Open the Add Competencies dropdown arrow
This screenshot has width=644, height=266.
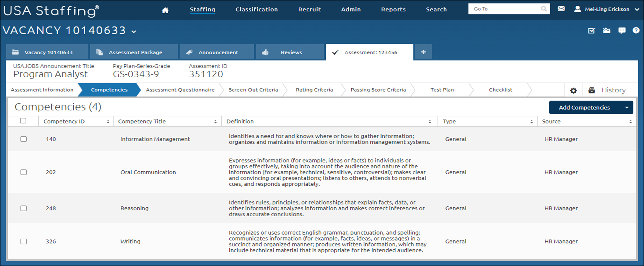pos(627,108)
